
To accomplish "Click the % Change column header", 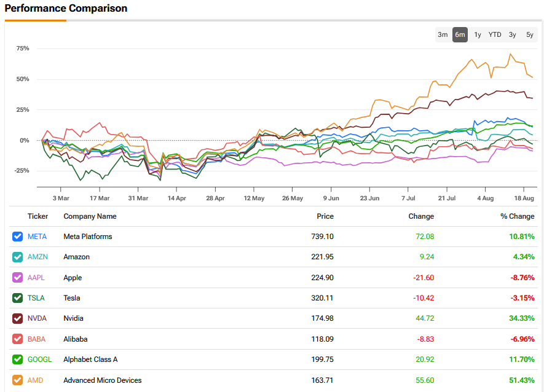I will [x=518, y=216].
